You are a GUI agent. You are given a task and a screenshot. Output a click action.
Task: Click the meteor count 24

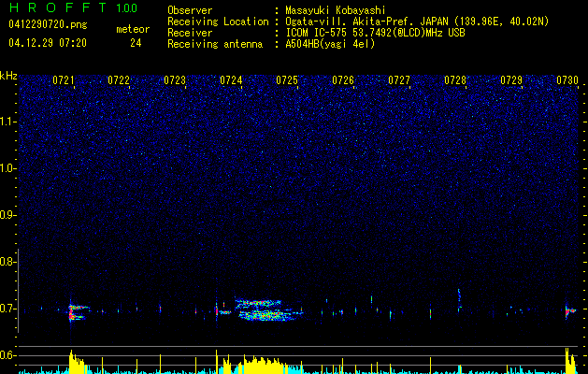tap(136, 43)
